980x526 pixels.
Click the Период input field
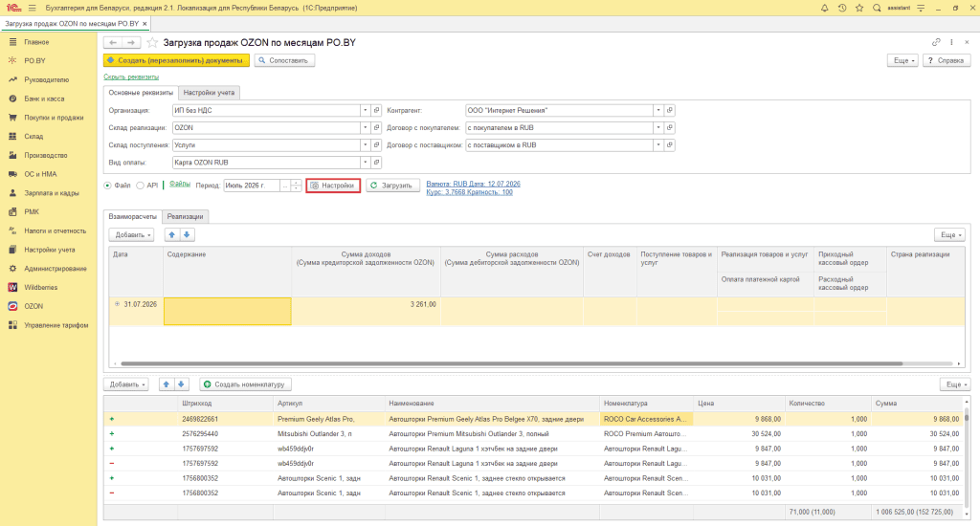[x=252, y=186]
